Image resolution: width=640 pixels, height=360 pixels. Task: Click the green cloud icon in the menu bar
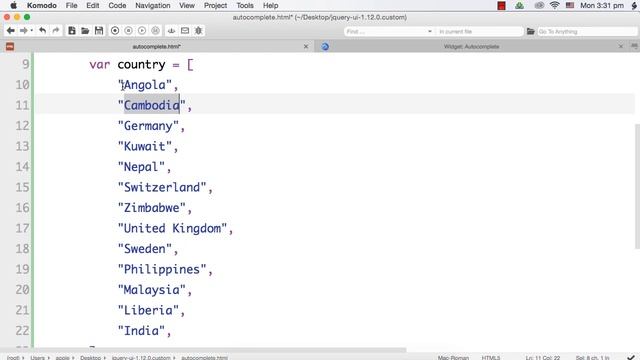[519, 5]
